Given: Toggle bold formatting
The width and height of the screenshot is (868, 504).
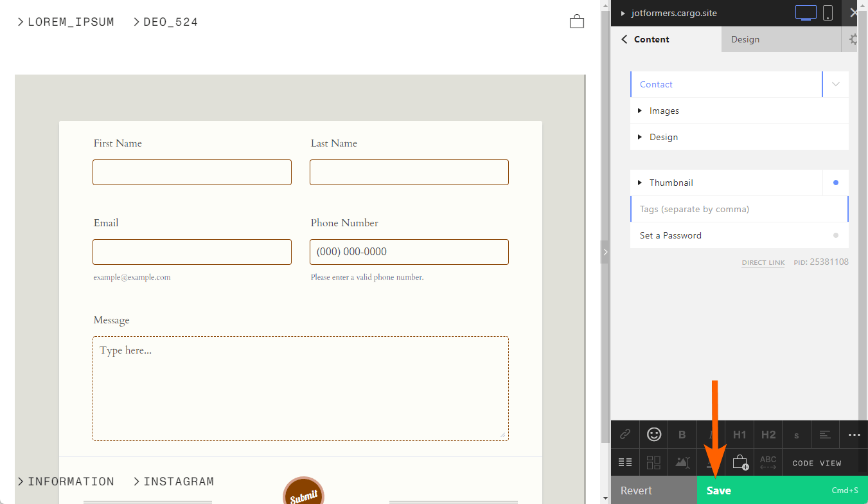Looking at the screenshot, I should pos(682,435).
